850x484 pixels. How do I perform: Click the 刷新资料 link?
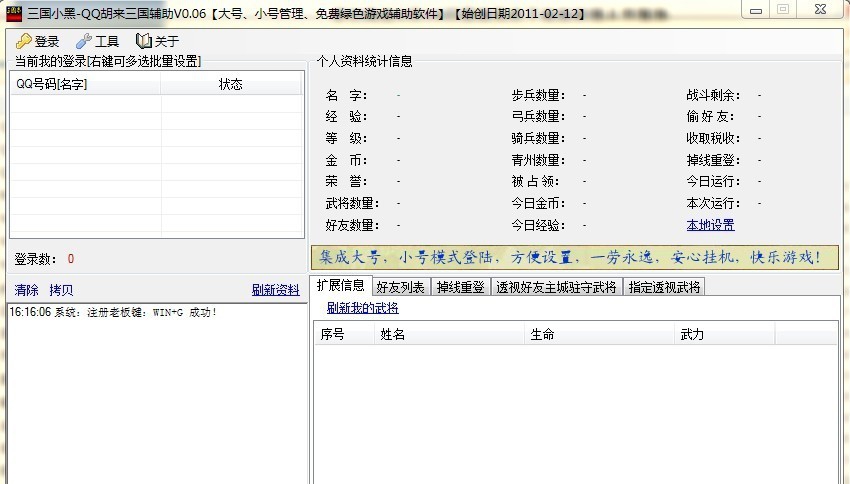275,290
